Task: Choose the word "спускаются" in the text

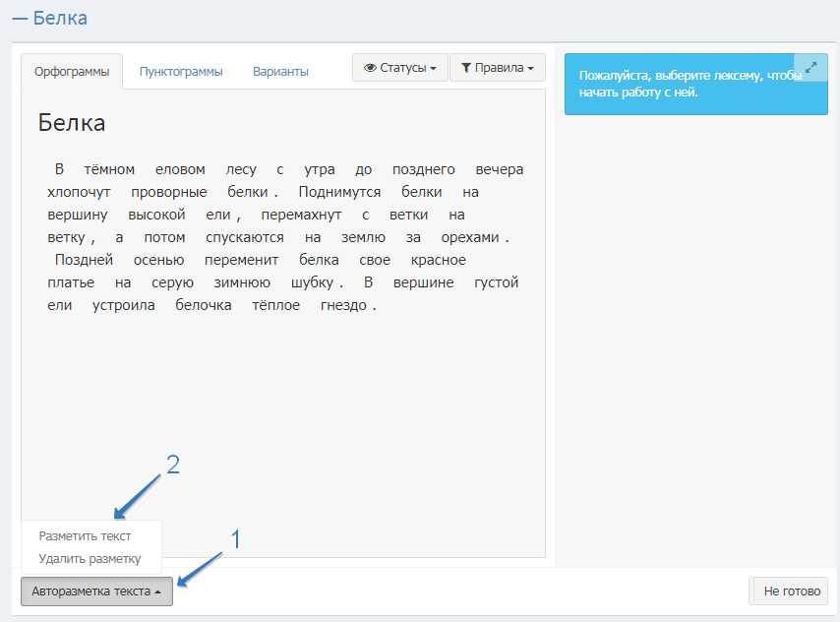Action: pyautogui.click(x=245, y=237)
